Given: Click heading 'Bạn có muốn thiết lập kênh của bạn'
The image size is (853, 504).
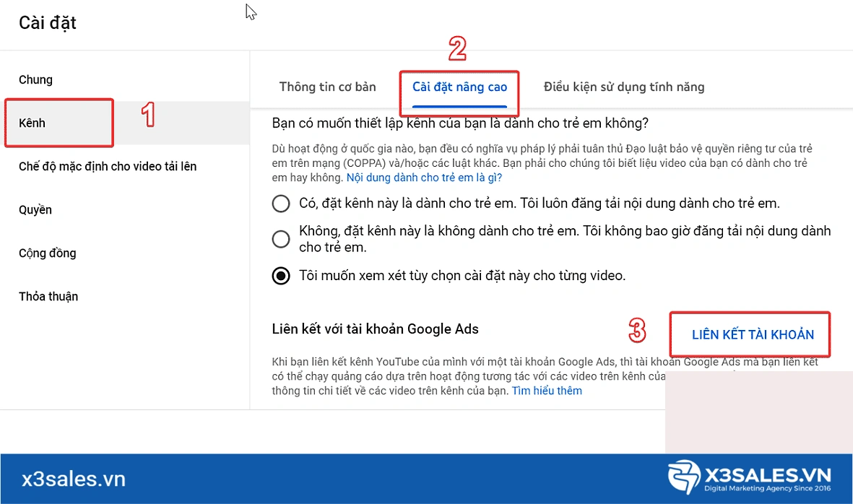Looking at the screenshot, I should pyautogui.click(x=460, y=123).
